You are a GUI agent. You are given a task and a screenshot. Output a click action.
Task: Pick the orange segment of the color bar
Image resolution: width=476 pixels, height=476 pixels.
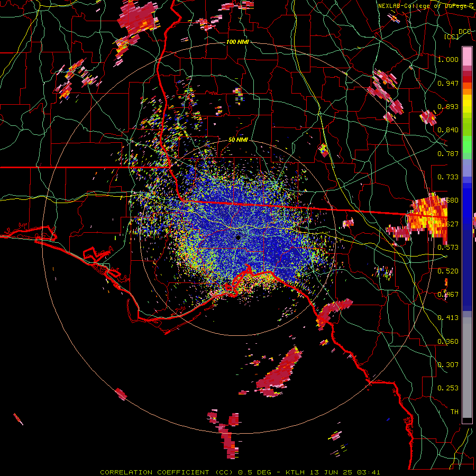pyautogui.click(x=467, y=89)
